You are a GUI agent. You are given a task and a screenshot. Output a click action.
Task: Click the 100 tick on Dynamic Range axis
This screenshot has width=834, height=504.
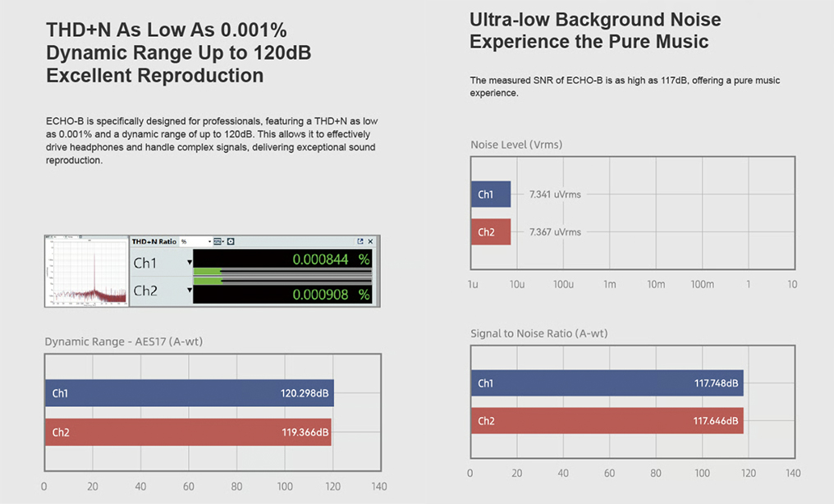click(285, 487)
